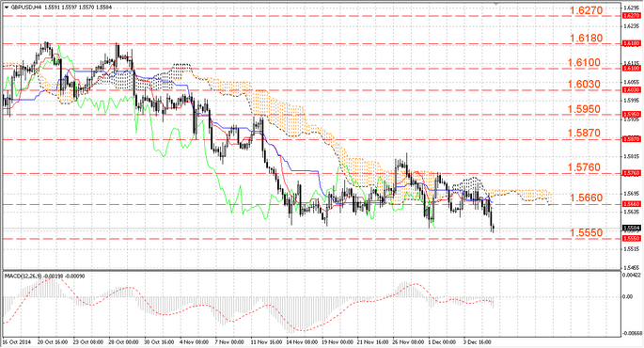This screenshot has width=644, height=348.
Task: Select the orange 1.6030 level label
Action: click(x=584, y=85)
